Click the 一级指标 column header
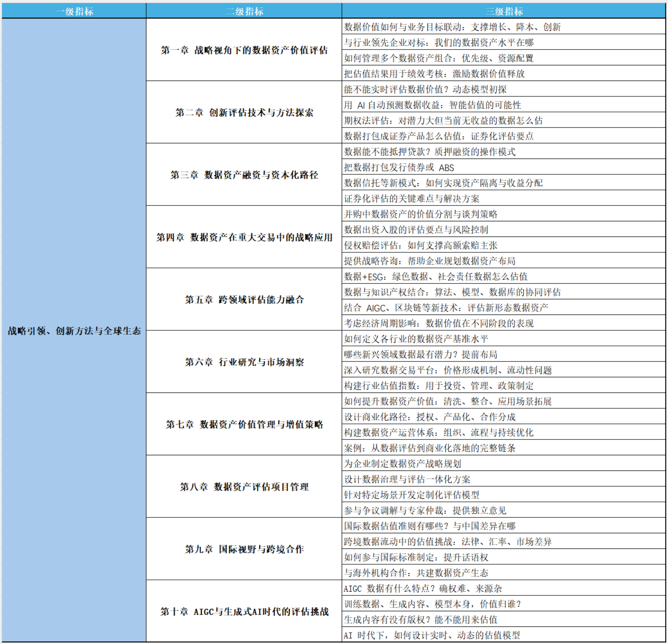Viewport: 668px width, 644px height. (x=74, y=11)
